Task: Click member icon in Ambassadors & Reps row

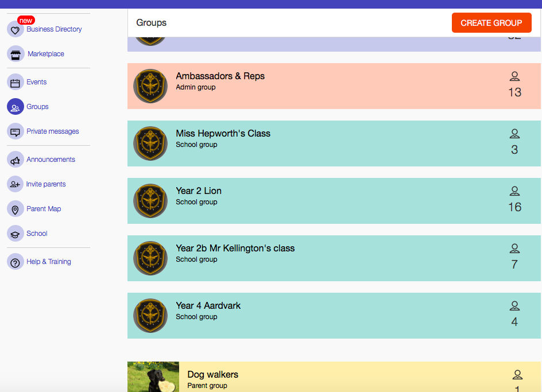Action: pyautogui.click(x=514, y=76)
